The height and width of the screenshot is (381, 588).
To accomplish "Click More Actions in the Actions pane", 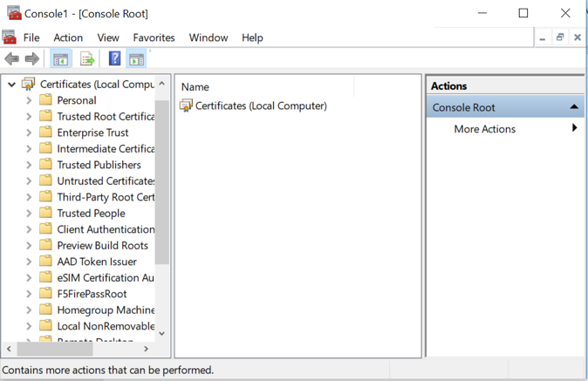I will coord(484,129).
